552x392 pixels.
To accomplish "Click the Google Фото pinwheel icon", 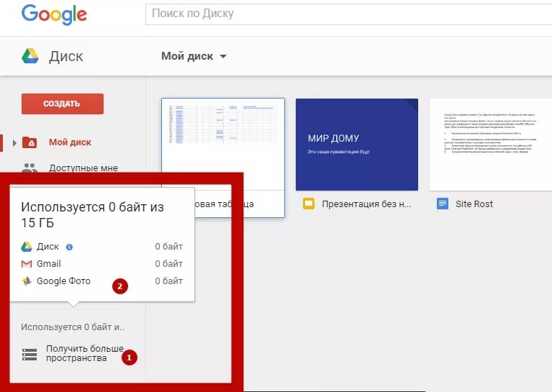I will pos(27,281).
